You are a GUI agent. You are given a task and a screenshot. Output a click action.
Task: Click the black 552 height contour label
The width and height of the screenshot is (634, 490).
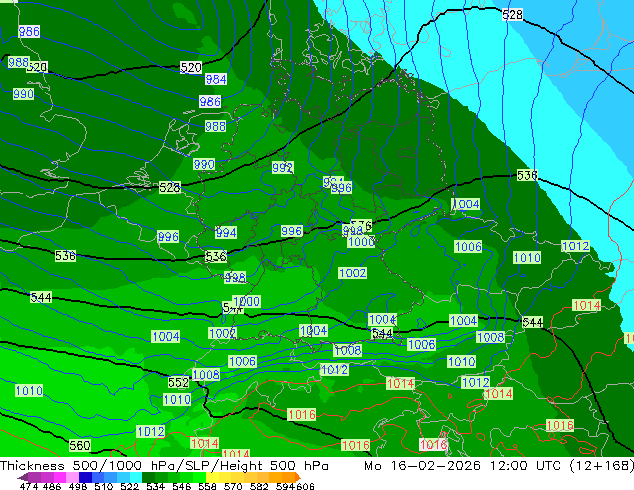[x=178, y=382]
